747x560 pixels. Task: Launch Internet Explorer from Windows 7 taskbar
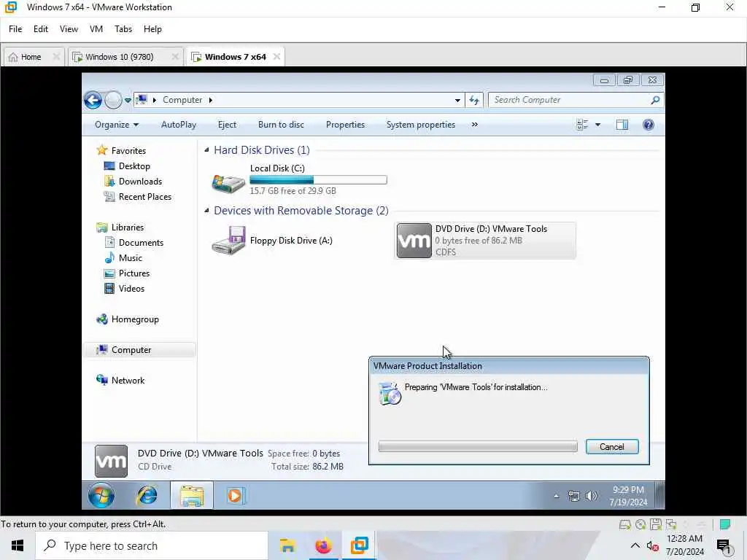(147, 496)
